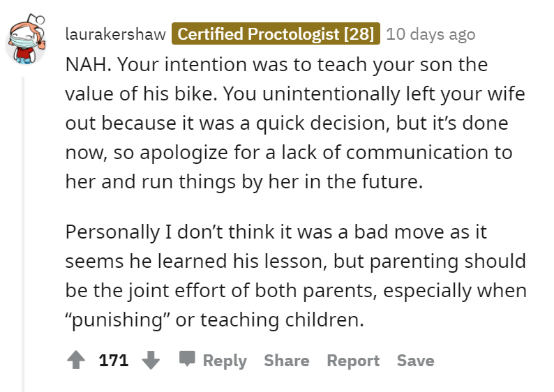This screenshot has width=554, height=392.
Task: Report this comment
Action: 353,361
